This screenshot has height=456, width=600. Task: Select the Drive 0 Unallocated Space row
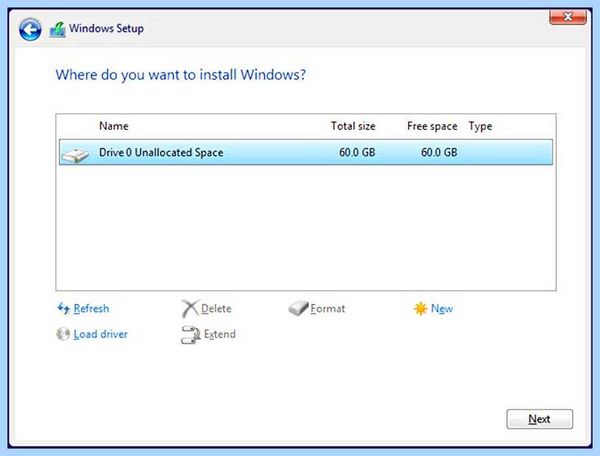[306, 152]
